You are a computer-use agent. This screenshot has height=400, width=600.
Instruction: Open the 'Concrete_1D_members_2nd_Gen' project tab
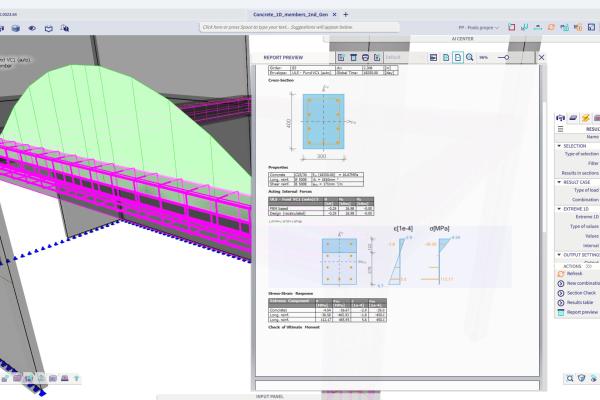290,15
